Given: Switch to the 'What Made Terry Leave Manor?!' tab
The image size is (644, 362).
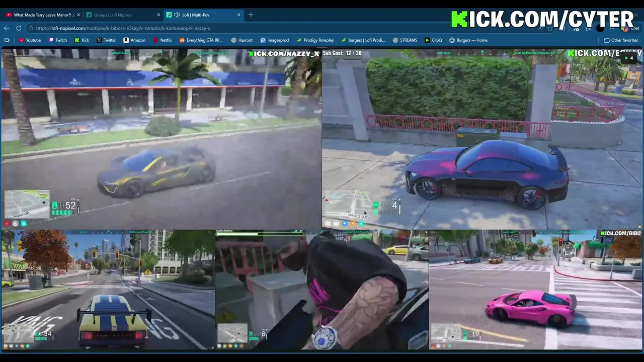Looking at the screenshot, I should pyautogui.click(x=42, y=15).
